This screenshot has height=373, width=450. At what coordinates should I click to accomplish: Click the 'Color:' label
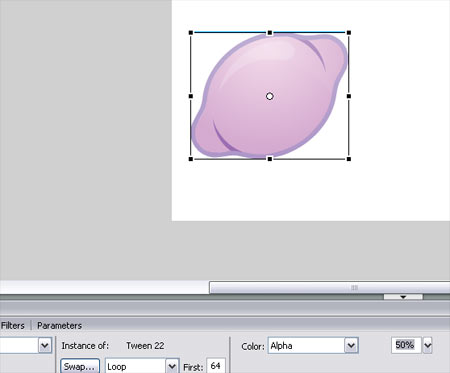pyautogui.click(x=253, y=346)
